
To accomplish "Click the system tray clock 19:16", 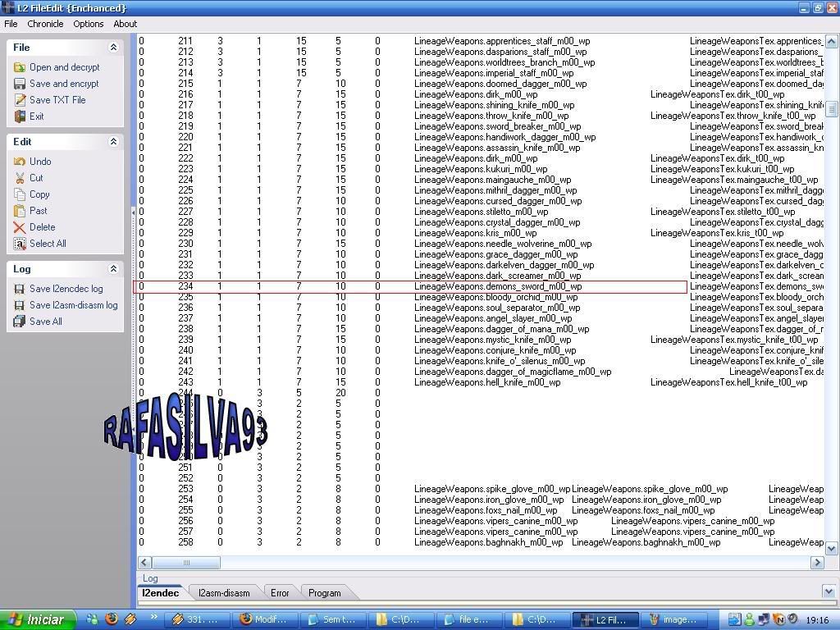I will [817, 620].
